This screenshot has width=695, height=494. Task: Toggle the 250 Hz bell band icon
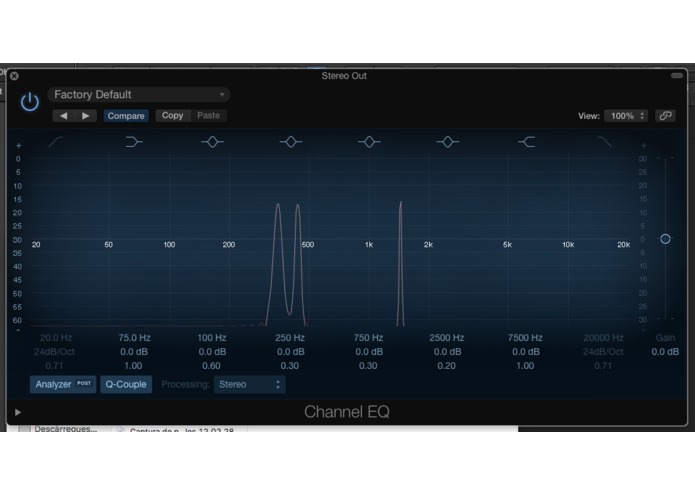tap(291, 142)
